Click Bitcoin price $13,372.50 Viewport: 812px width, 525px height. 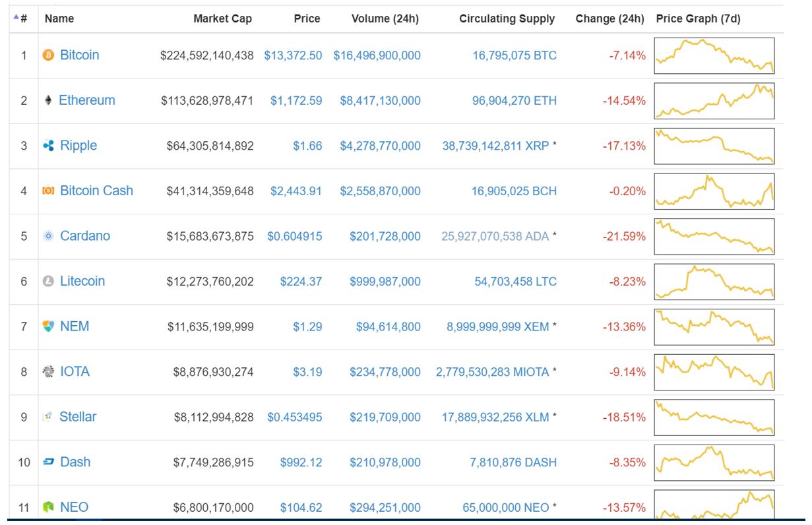point(293,55)
